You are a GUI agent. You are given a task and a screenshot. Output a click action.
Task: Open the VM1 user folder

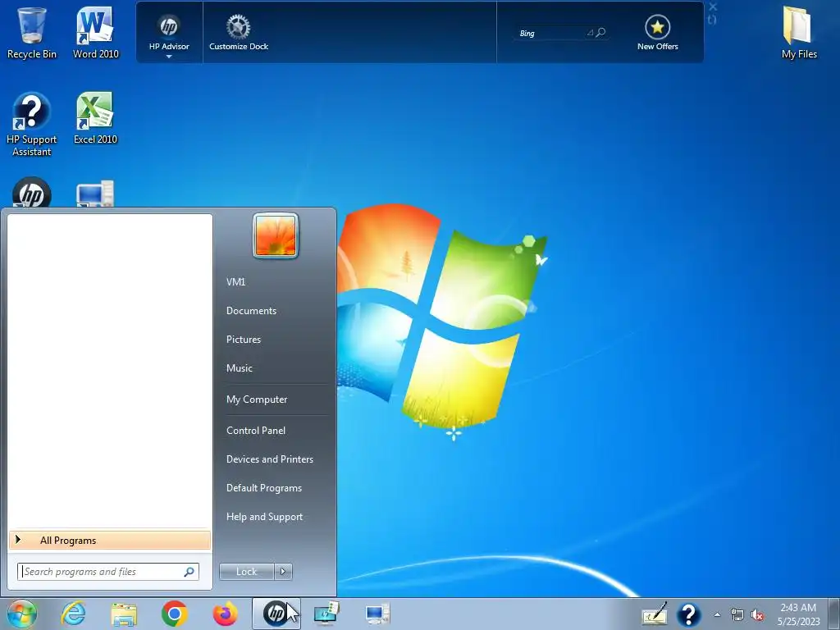(235, 282)
